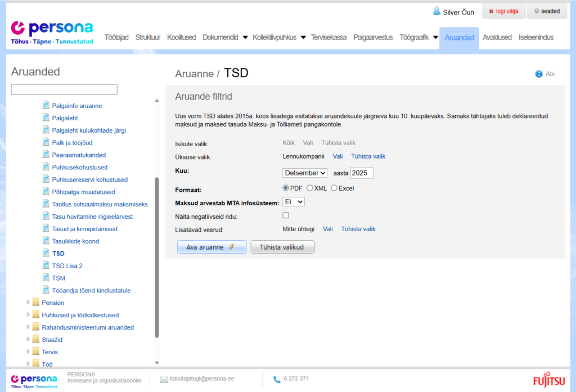Click the phone icon in the footer

277,379
